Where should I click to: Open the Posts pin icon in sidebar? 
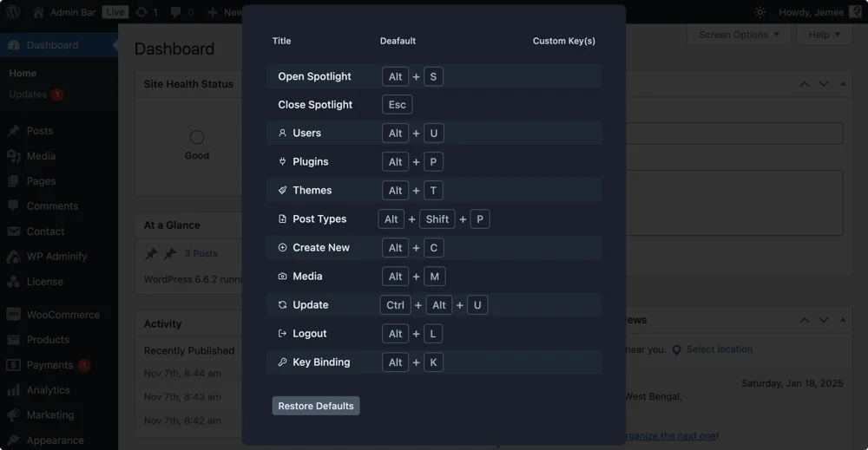click(13, 130)
